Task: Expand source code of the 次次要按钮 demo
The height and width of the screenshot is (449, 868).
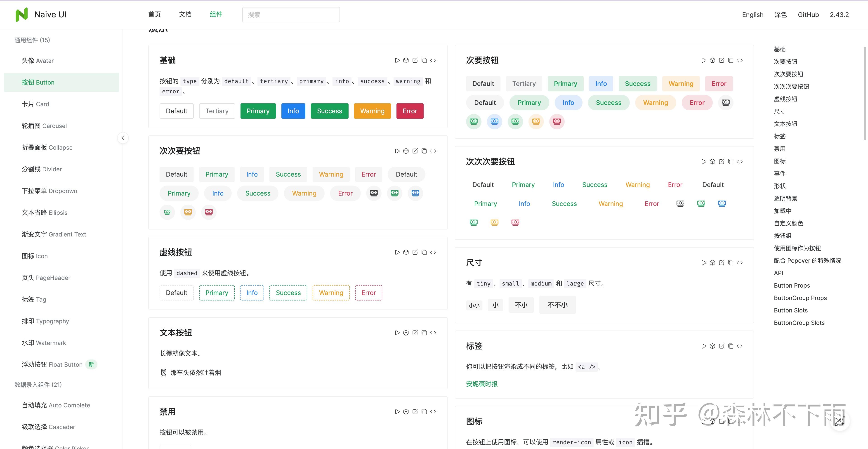Action: click(433, 151)
